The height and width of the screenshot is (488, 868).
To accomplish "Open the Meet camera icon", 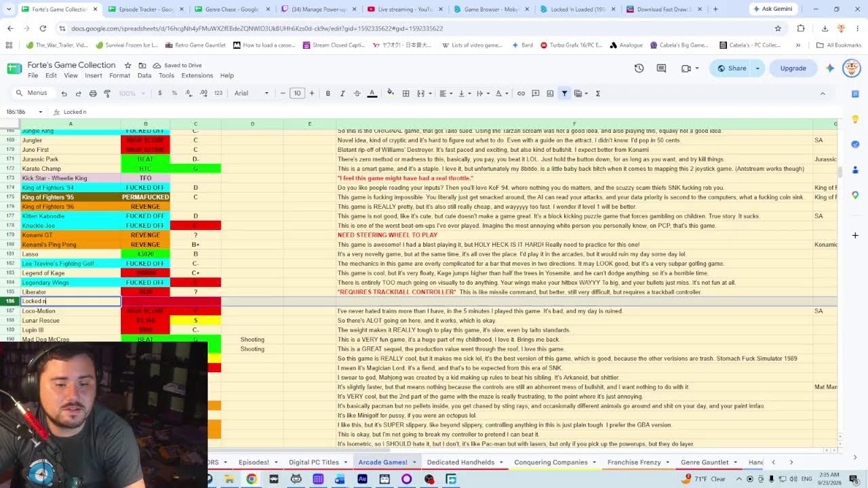I will (x=686, y=68).
